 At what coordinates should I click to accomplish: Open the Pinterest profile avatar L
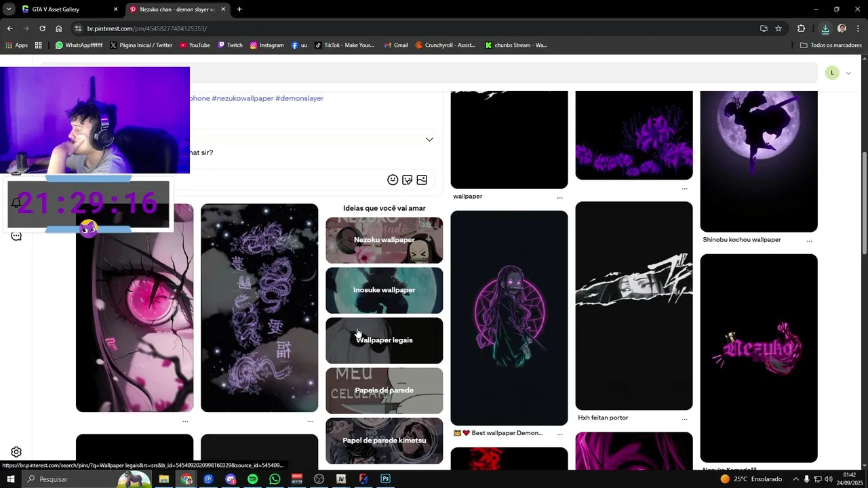pos(832,73)
